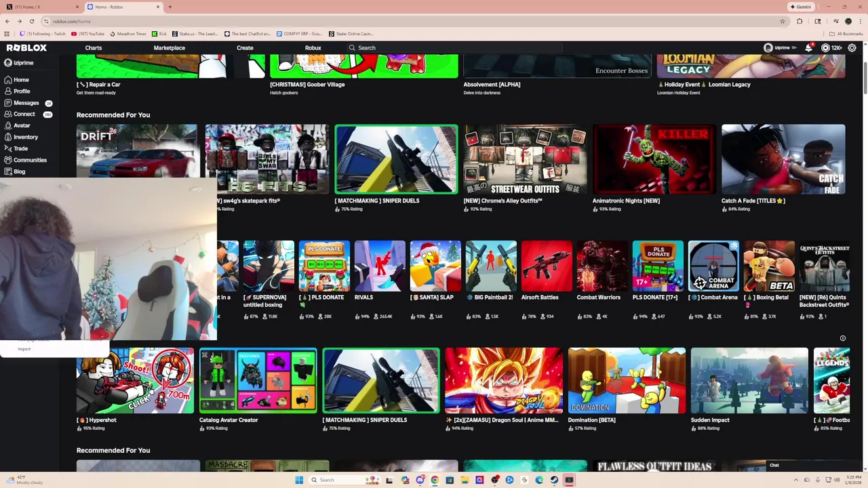The height and width of the screenshot is (488, 868).
Task: Open the Robux balance icon
Action: (825, 47)
